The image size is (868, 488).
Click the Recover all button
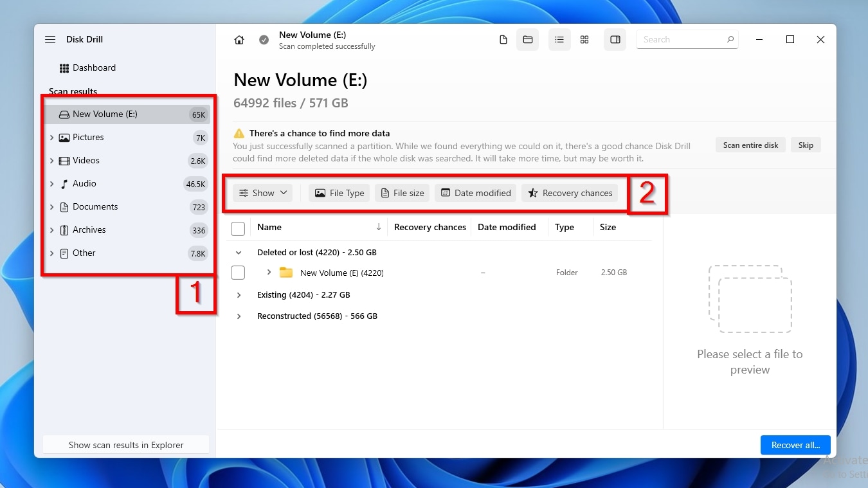(795, 445)
